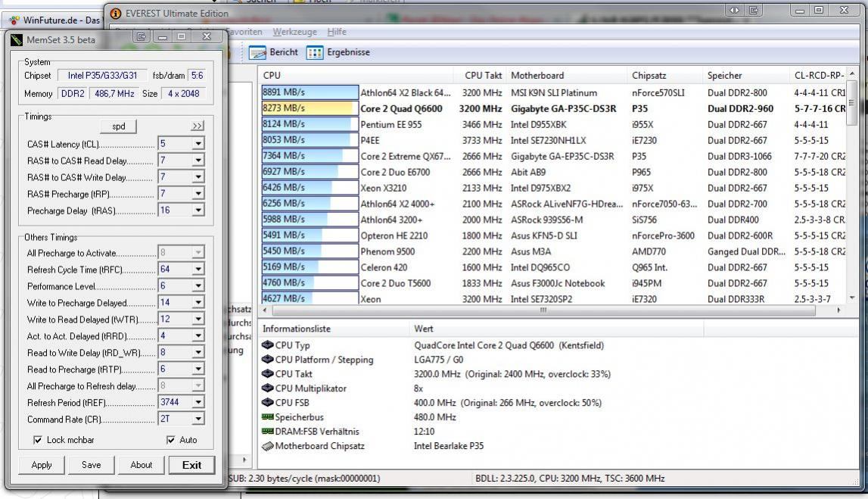This screenshot has height=499, width=868.
Task: Click the CPU Typ chip icon
Action: pos(267,345)
